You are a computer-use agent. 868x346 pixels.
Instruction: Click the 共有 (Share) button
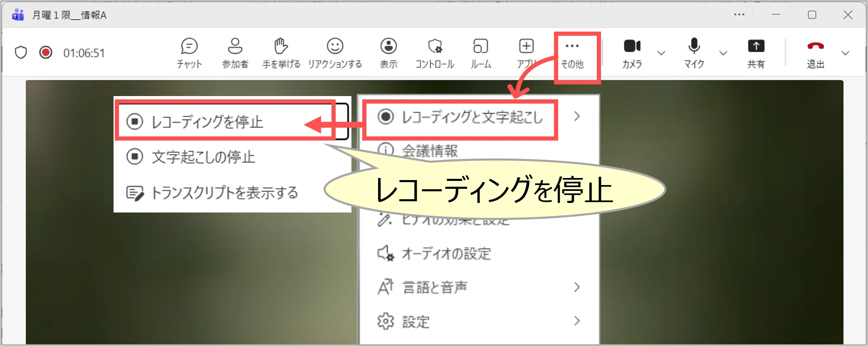coord(756,53)
